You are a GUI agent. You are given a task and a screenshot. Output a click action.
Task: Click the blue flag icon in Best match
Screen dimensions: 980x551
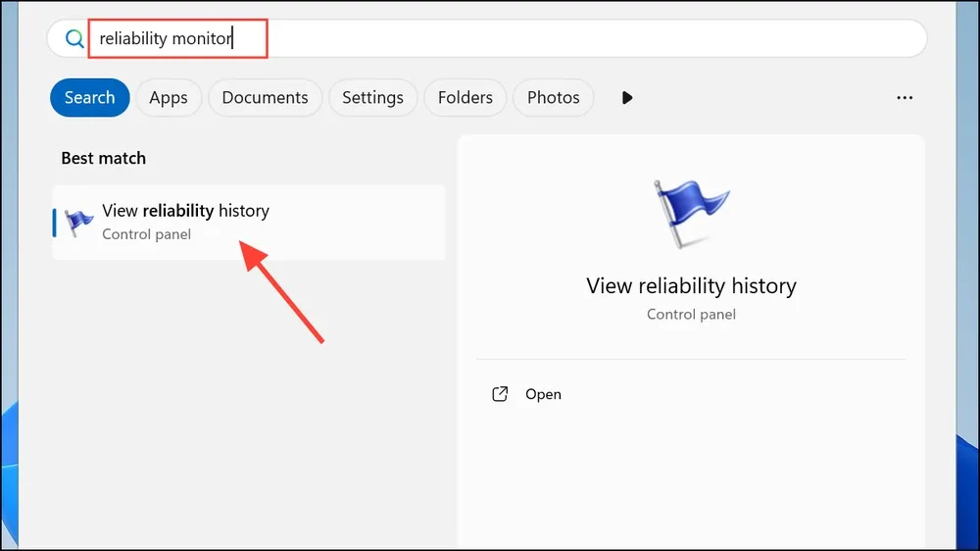tap(78, 222)
